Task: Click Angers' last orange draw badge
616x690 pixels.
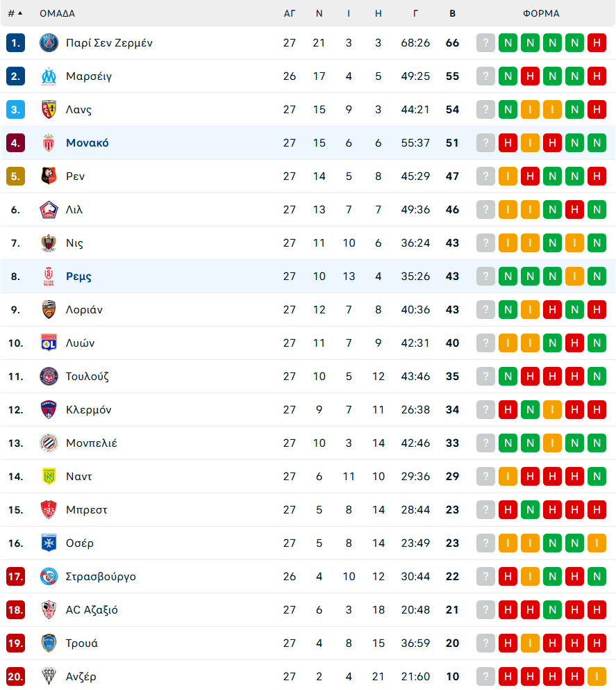Action: click(597, 676)
